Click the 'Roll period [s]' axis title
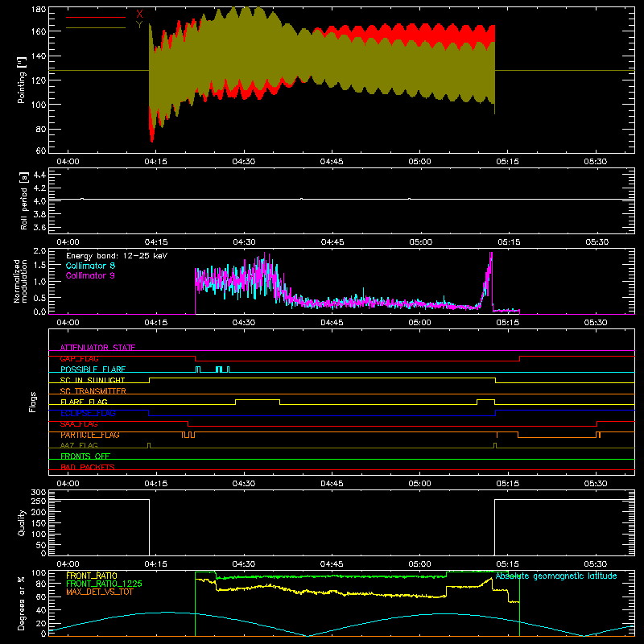Image resolution: width=644 pixels, height=644 pixels. pyautogui.click(x=24, y=200)
